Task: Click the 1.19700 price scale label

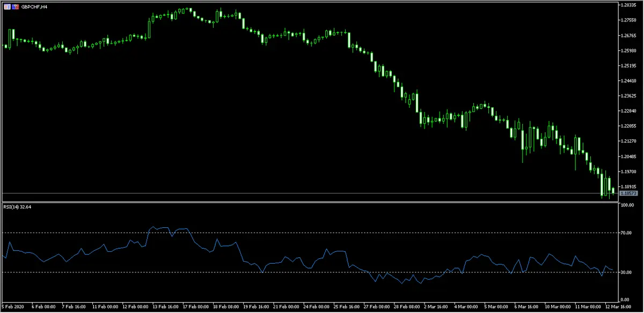Action: (x=628, y=172)
